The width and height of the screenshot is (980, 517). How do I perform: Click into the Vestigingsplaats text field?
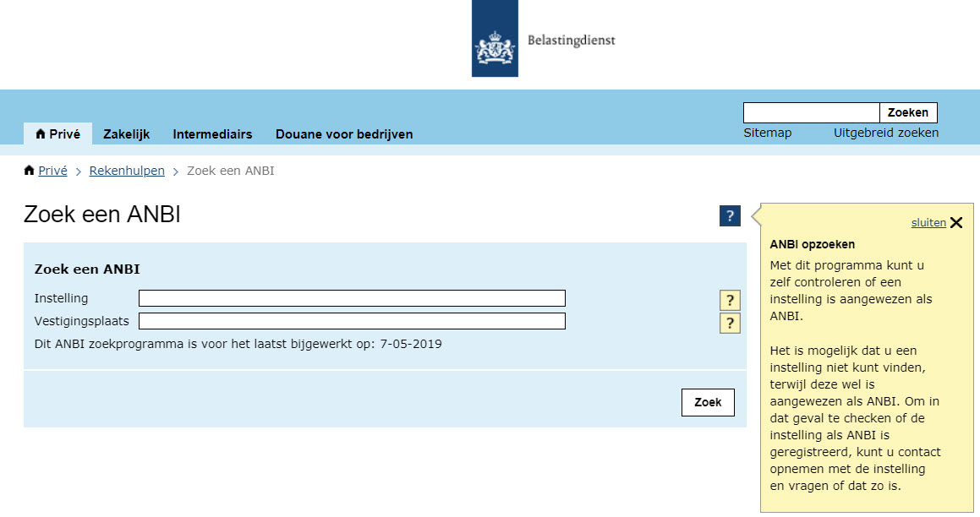352,321
